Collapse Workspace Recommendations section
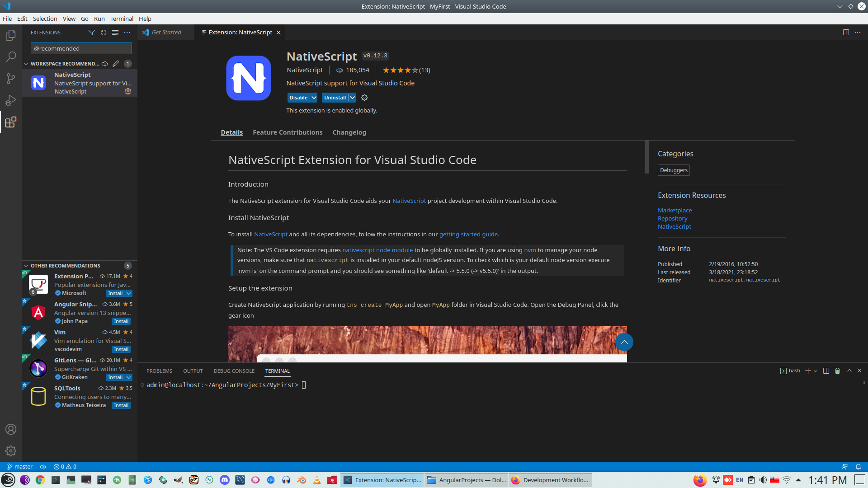Viewport: 868px width, 488px height. (x=26, y=64)
